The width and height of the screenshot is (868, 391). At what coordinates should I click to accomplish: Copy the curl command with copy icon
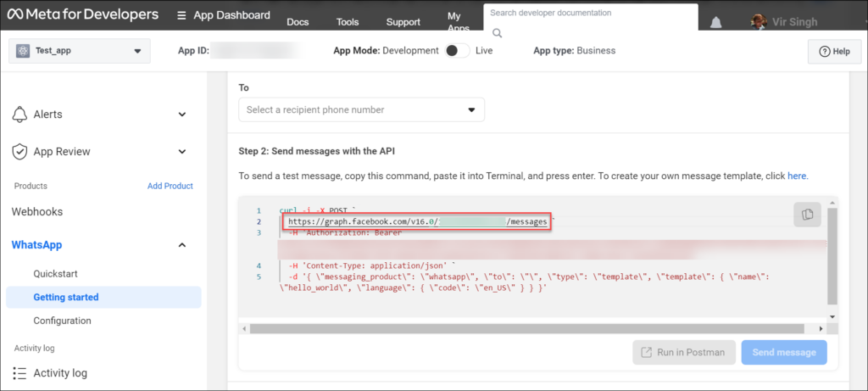coord(807,215)
